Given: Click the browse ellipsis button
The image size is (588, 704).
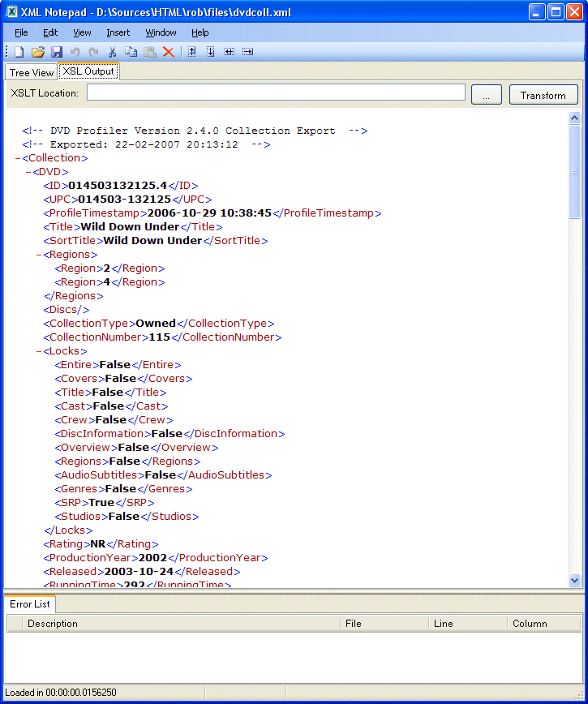Looking at the screenshot, I should pos(487,95).
